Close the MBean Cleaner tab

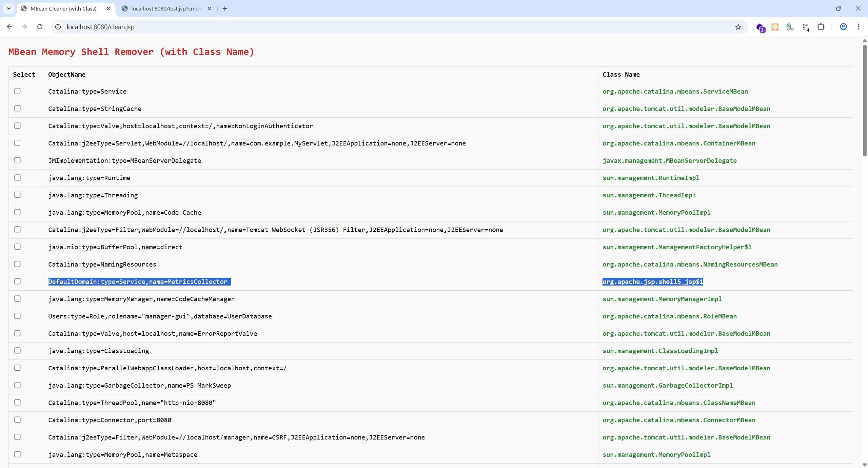point(108,8)
